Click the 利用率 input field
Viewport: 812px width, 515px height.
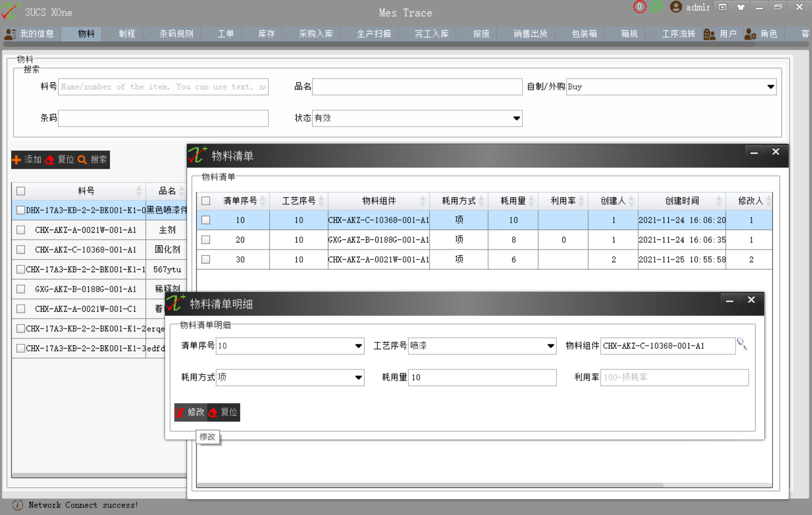674,377
